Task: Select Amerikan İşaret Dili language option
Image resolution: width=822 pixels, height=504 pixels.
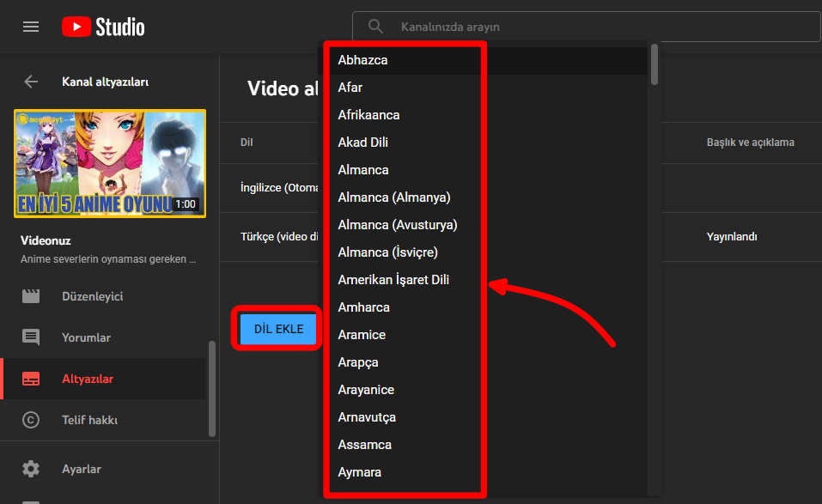Action: click(x=393, y=280)
